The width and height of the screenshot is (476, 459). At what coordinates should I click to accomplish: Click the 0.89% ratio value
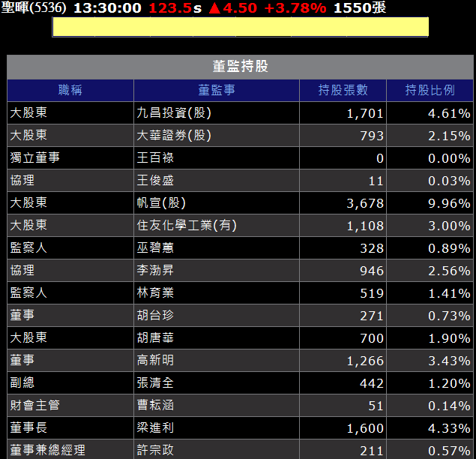449,248
